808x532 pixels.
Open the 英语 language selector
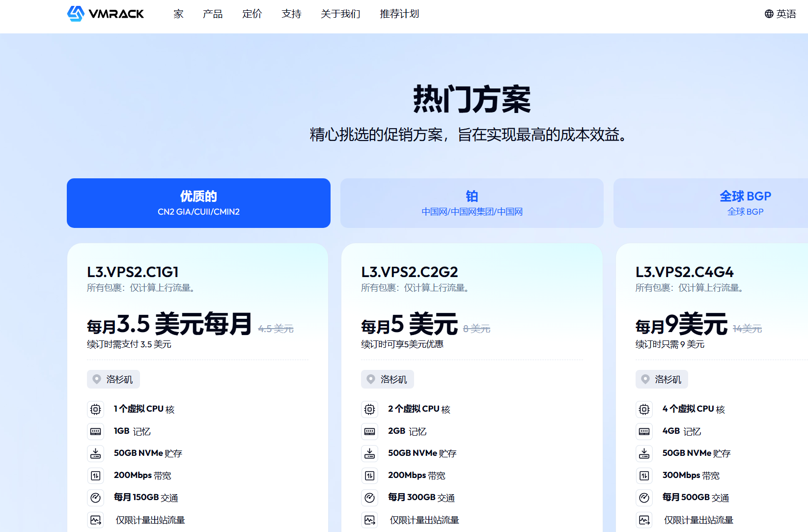pos(785,14)
